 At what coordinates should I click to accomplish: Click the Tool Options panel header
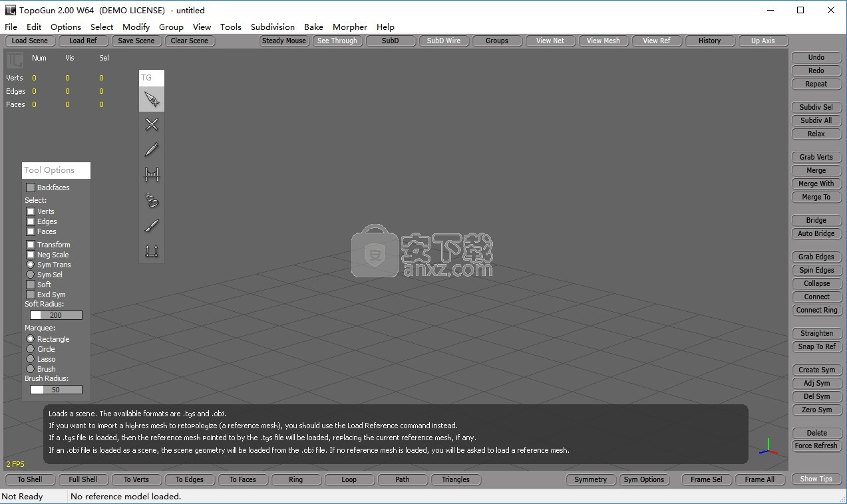click(56, 170)
